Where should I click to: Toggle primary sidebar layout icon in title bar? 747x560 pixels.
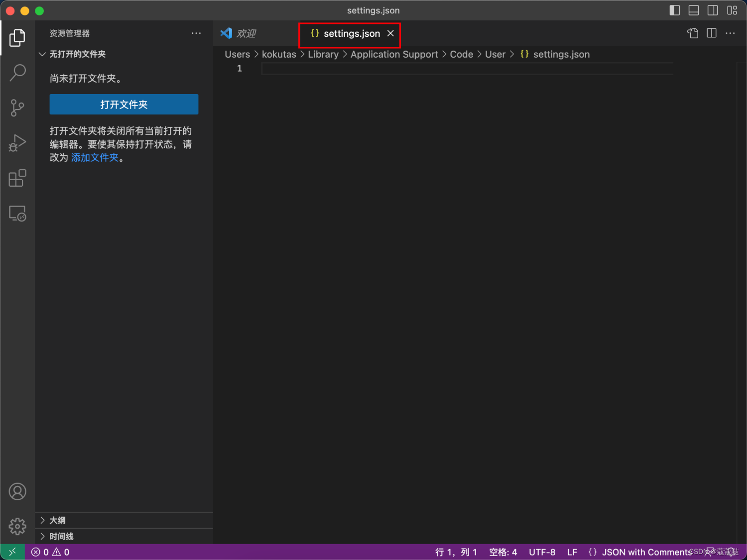coord(675,10)
